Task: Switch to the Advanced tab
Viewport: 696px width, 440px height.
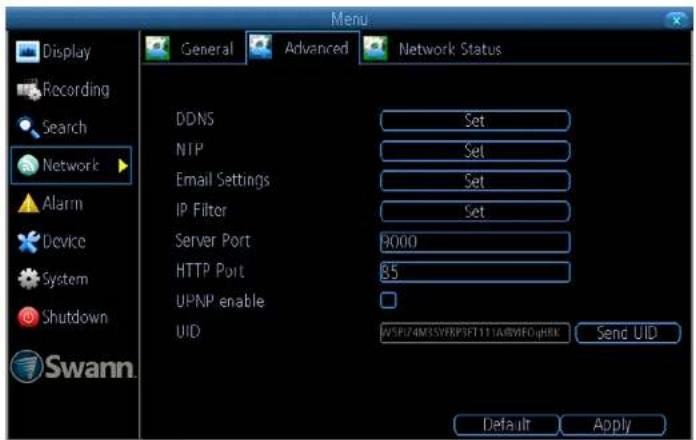Action: click(302, 48)
